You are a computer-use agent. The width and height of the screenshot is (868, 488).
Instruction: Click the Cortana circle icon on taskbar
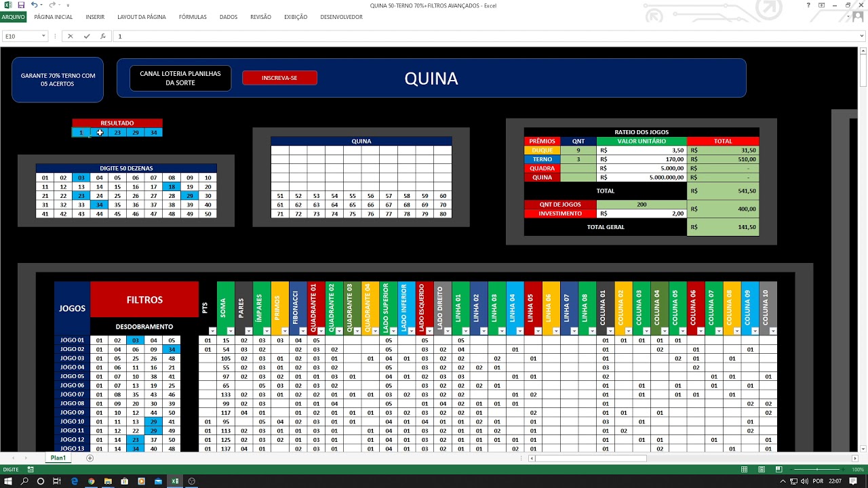(41, 481)
